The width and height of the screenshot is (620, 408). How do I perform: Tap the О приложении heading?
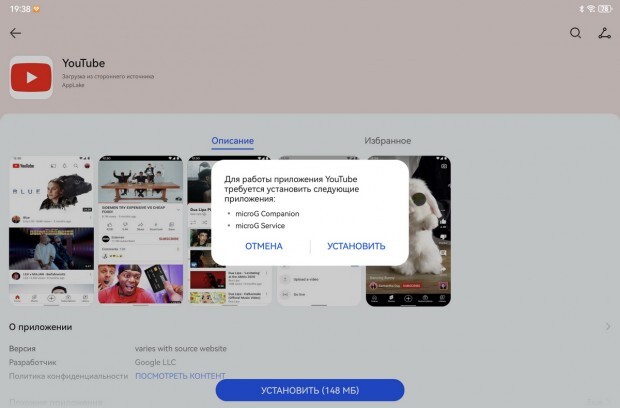(40, 327)
